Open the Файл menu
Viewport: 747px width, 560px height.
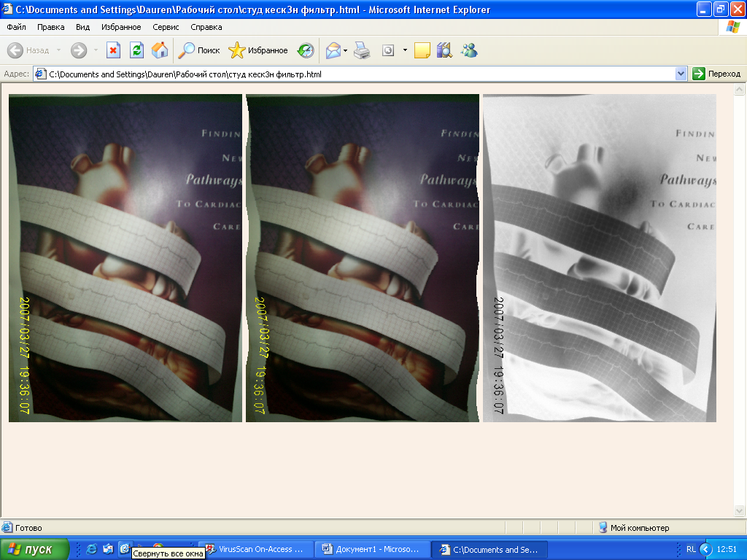point(16,27)
